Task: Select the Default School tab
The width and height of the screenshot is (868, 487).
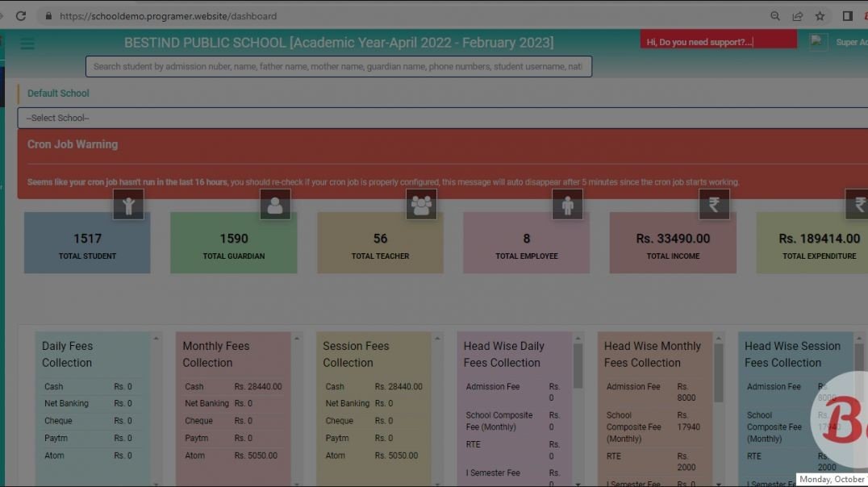Action: pyautogui.click(x=57, y=93)
